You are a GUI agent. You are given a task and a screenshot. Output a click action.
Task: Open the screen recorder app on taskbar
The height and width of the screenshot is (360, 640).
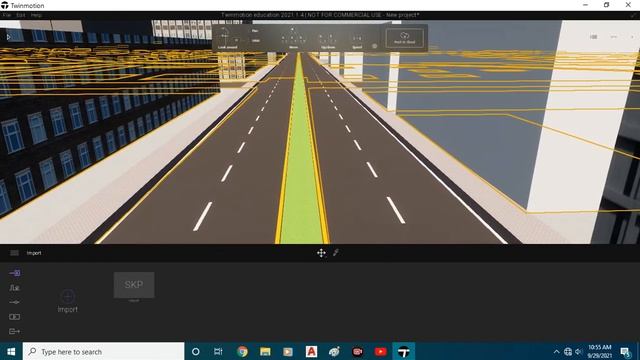358,351
